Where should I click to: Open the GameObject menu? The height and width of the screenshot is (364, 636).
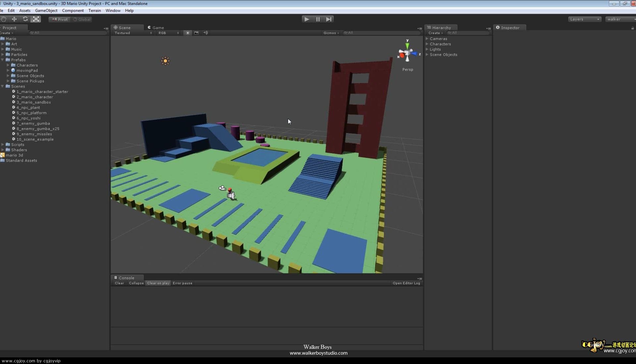46,11
